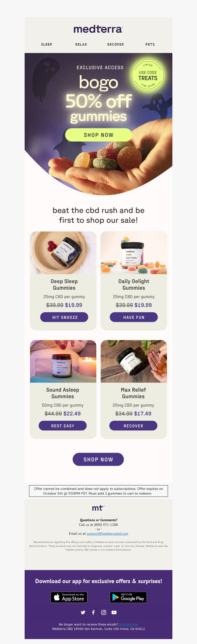The height and width of the screenshot is (644, 197).
Task: Open the Deep Sleep Gummies product image
Action: (63, 253)
